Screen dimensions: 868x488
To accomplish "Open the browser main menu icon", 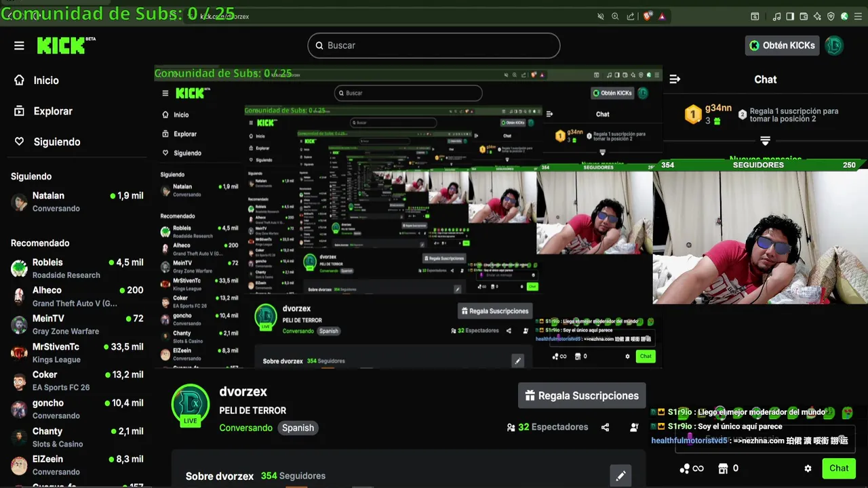I will pos(859,16).
